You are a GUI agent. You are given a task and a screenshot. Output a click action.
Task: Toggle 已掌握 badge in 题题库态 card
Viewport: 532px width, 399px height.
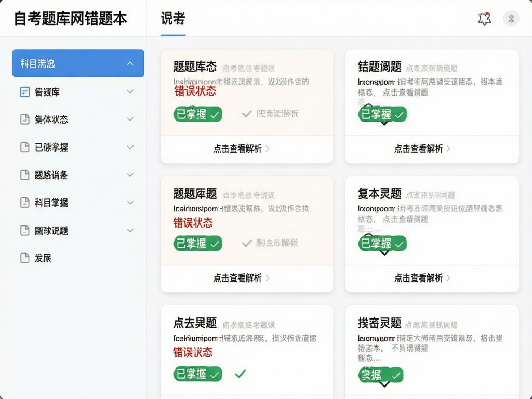point(198,114)
